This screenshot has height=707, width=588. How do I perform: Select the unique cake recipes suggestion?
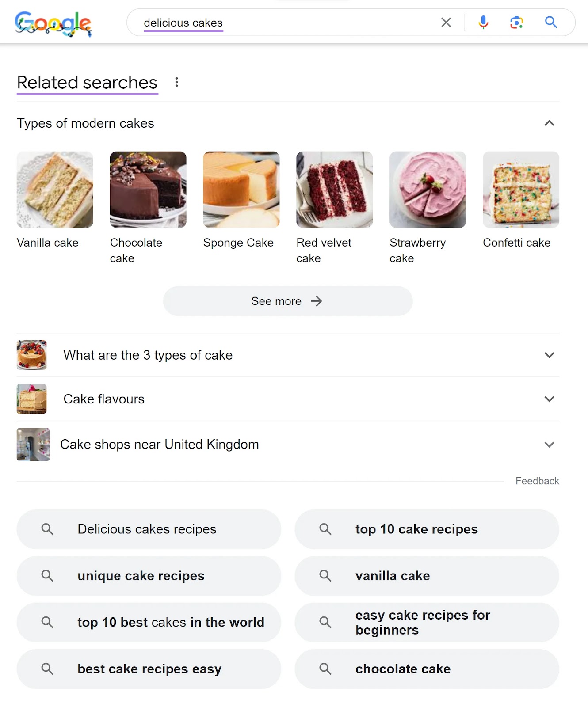click(141, 576)
